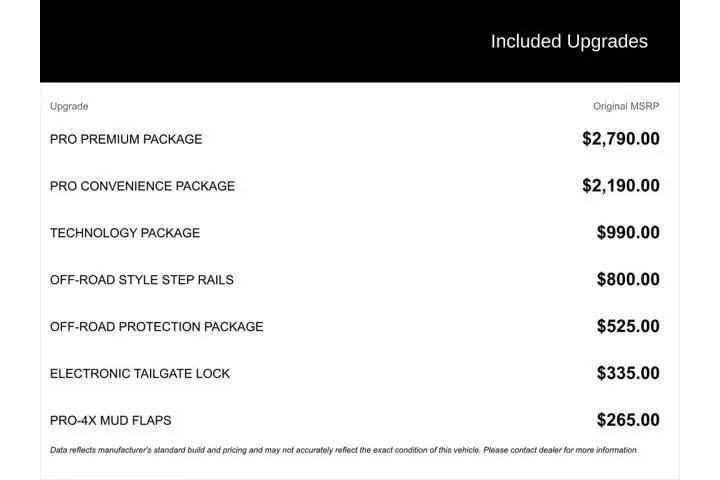Select the PRO PREMIUM PACKAGE row label
720x480 pixels.
click(x=126, y=139)
